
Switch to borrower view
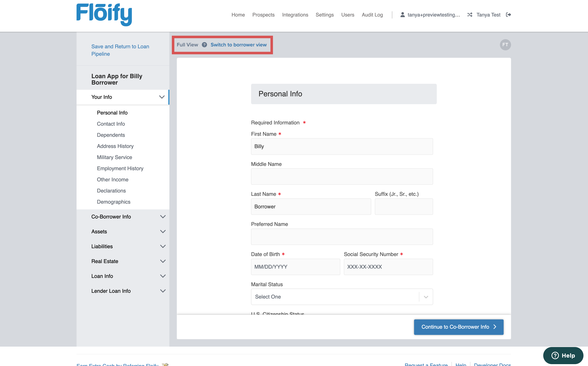coord(239,45)
